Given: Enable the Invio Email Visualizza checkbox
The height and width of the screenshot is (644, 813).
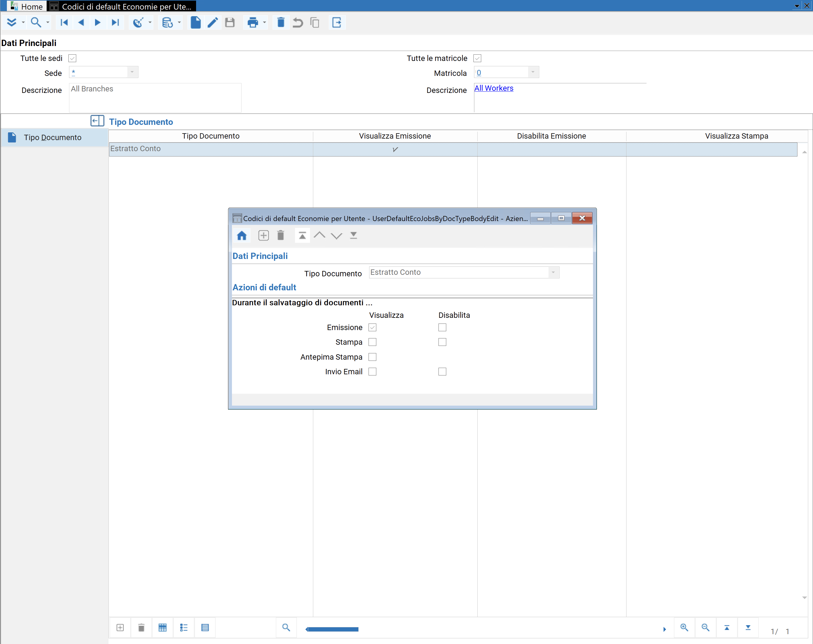Looking at the screenshot, I should [x=372, y=372].
